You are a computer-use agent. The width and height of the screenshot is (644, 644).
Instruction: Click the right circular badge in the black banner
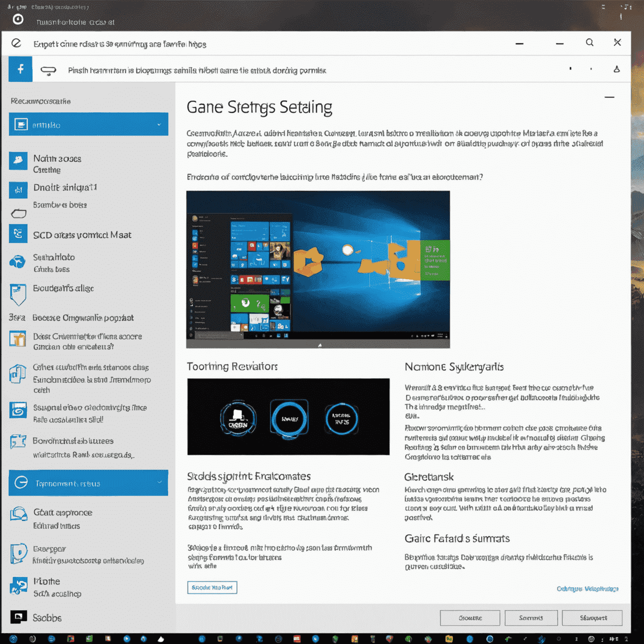click(341, 418)
